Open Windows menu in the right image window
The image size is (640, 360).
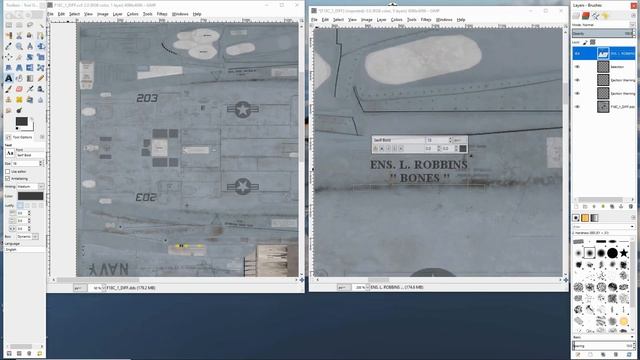[444, 20]
